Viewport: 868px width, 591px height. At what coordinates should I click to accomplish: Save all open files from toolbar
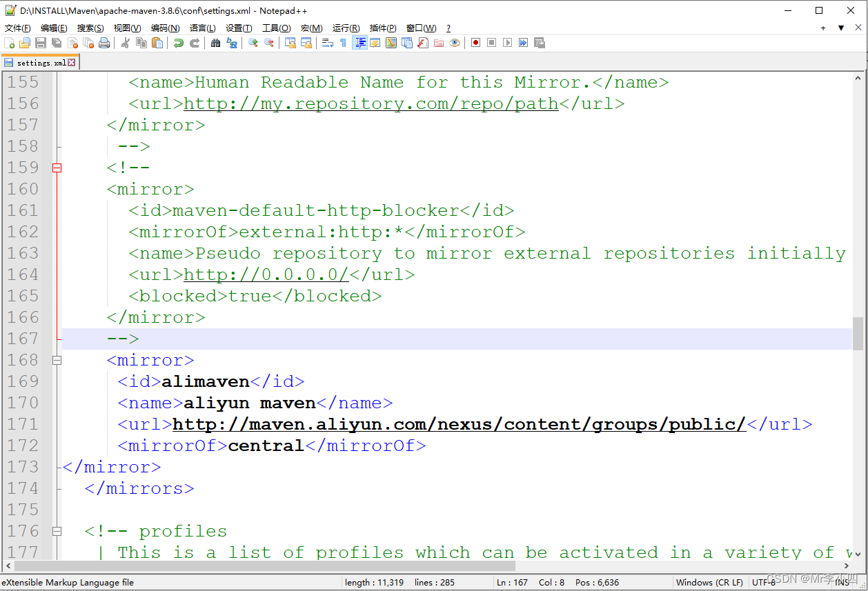[x=56, y=43]
